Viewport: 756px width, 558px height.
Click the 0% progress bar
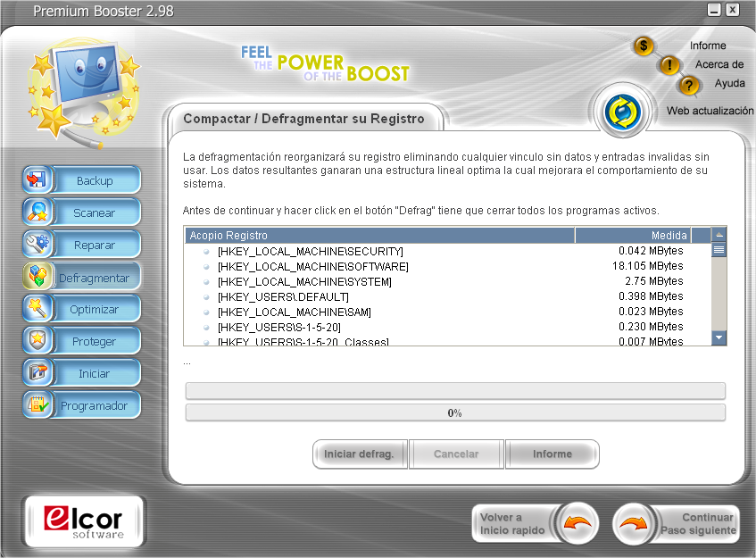tap(455, 412)
